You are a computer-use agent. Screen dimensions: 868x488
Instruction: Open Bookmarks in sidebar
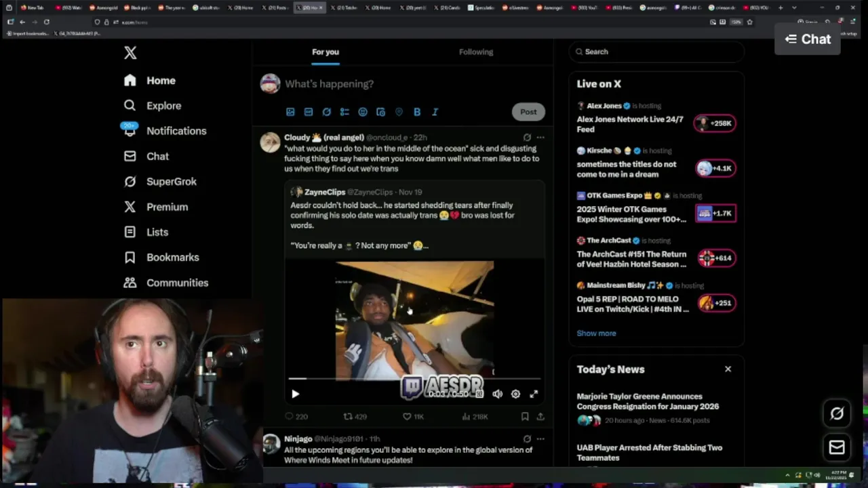(161, 258)
